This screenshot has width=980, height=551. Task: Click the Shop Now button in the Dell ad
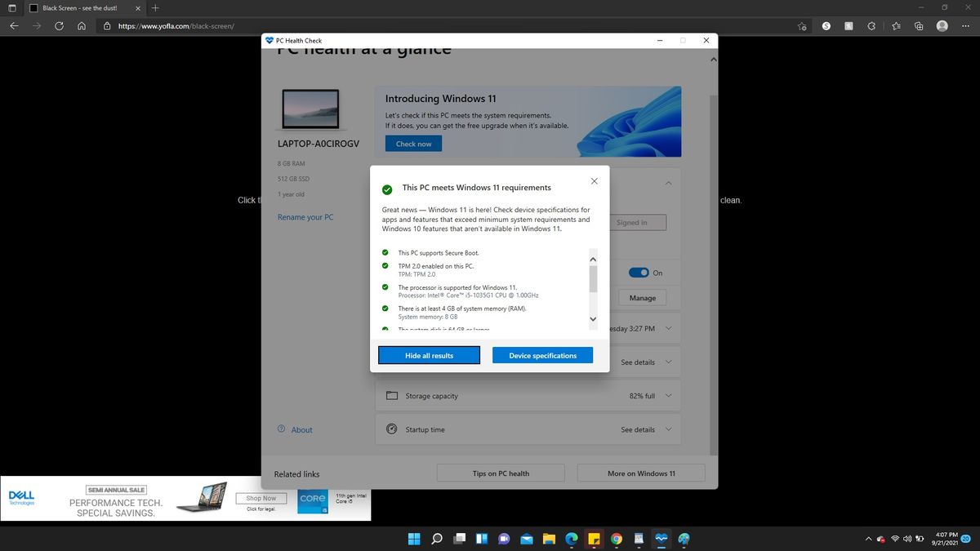(x=260, y=498)
